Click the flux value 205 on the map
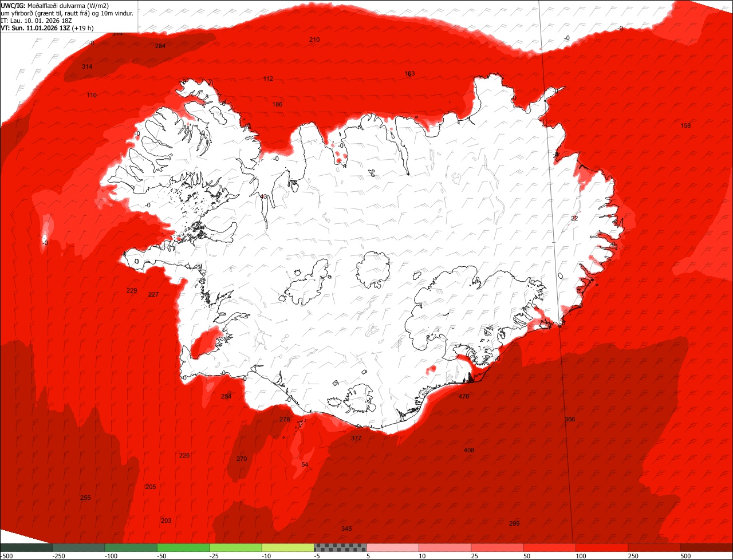The width and height of the screenshot is (733, 560). [x=151, y=487]
